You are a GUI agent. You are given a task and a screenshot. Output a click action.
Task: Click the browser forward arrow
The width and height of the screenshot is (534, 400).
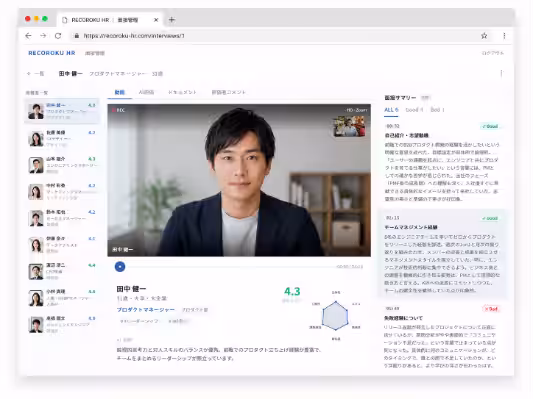point(43,36)
